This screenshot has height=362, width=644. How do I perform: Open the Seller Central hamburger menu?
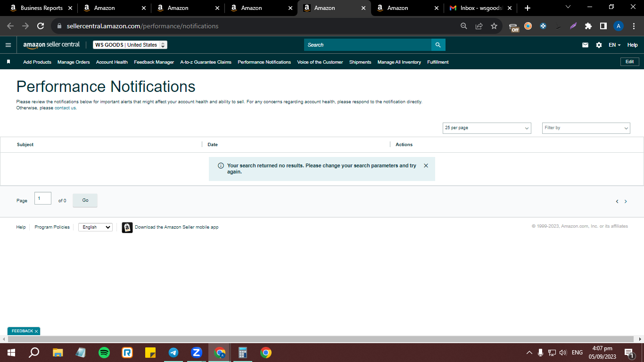(8, 45)
